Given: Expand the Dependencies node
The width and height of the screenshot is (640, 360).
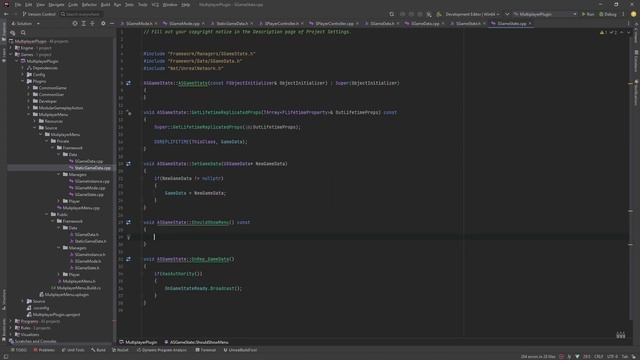Looking at the screenshot, I should point(23,68).
